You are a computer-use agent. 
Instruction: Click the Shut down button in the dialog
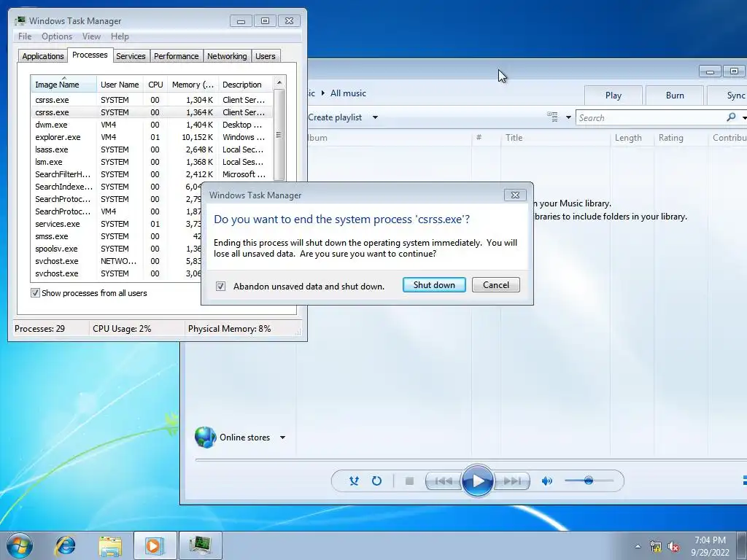pos(434,285)
